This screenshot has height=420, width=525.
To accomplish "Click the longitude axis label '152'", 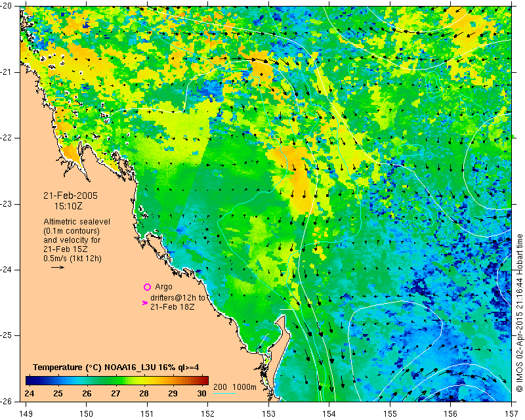I will (x=207, y=414).
